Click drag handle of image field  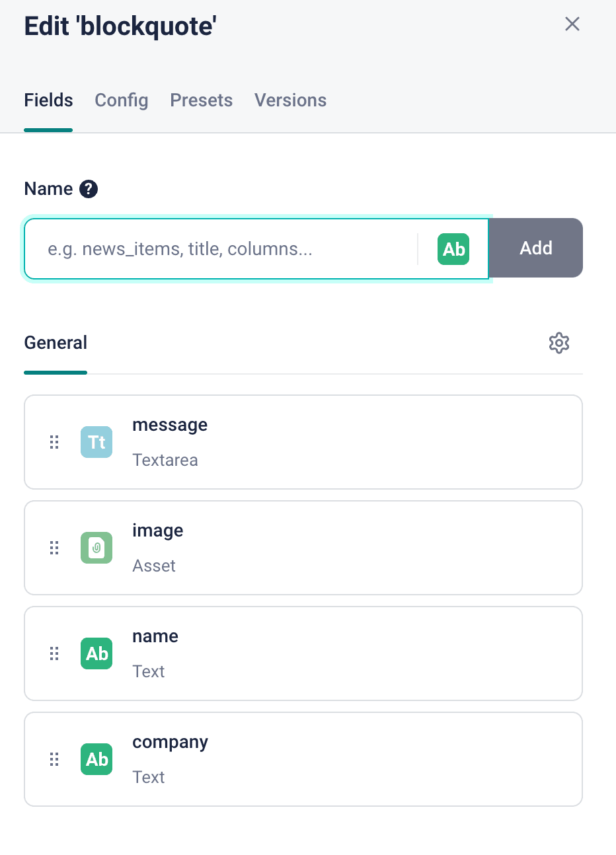tap(54, 548)
